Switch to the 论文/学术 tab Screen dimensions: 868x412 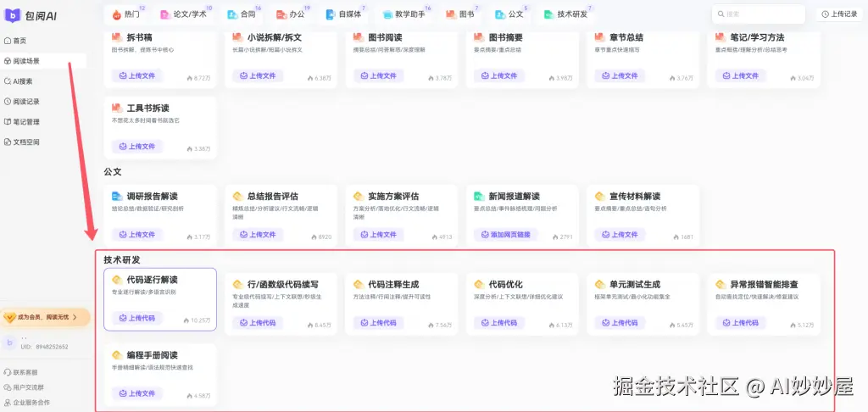[184, 14]
